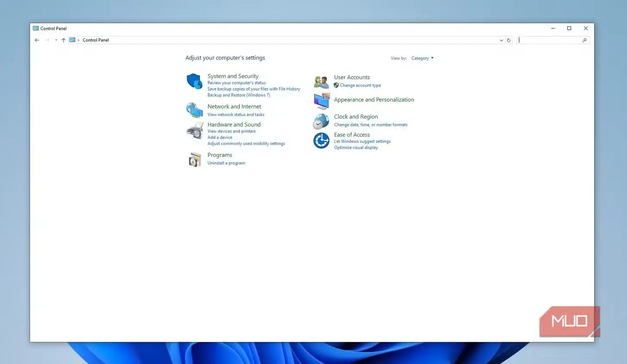627x364 pixels.
Task: Click Optimize visual display link
Action: (x=356, y=147)
